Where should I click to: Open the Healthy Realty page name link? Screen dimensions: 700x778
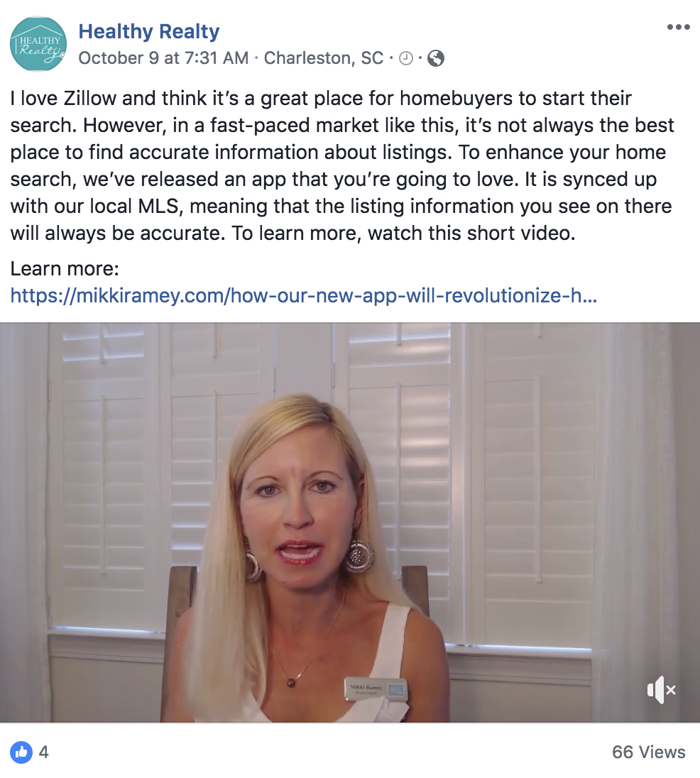[149, 31]
